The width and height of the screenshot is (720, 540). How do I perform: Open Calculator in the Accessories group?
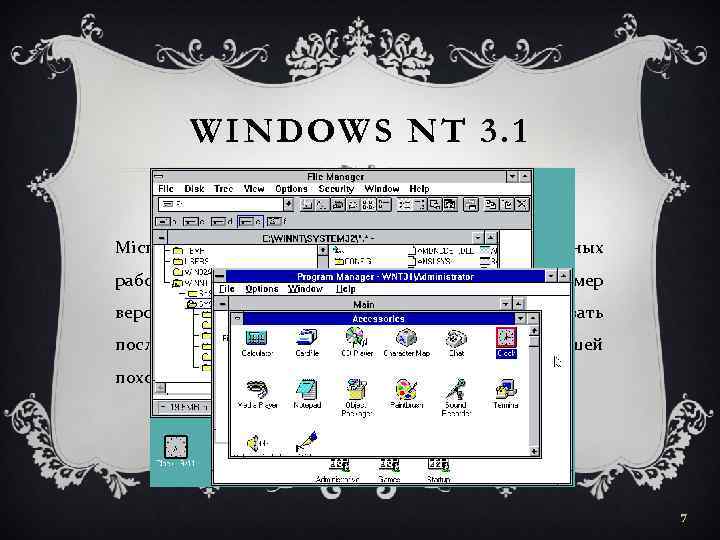(257, 343)
